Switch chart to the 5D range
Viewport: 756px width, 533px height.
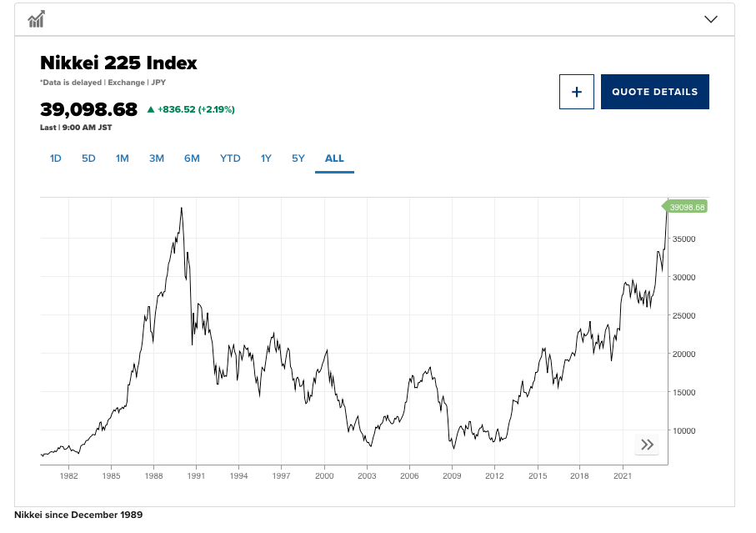tap(88, 158)
